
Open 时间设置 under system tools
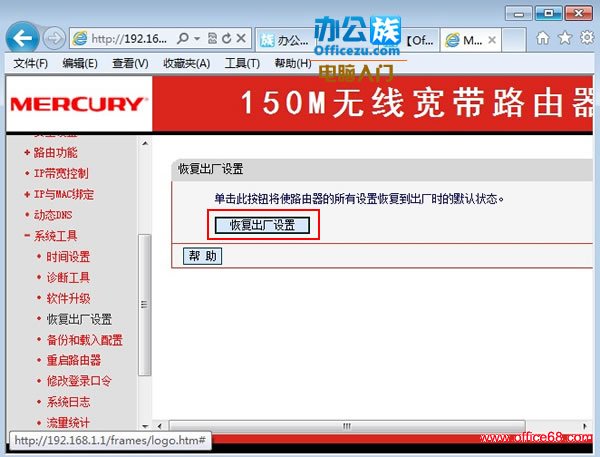[x=68, y=256]
